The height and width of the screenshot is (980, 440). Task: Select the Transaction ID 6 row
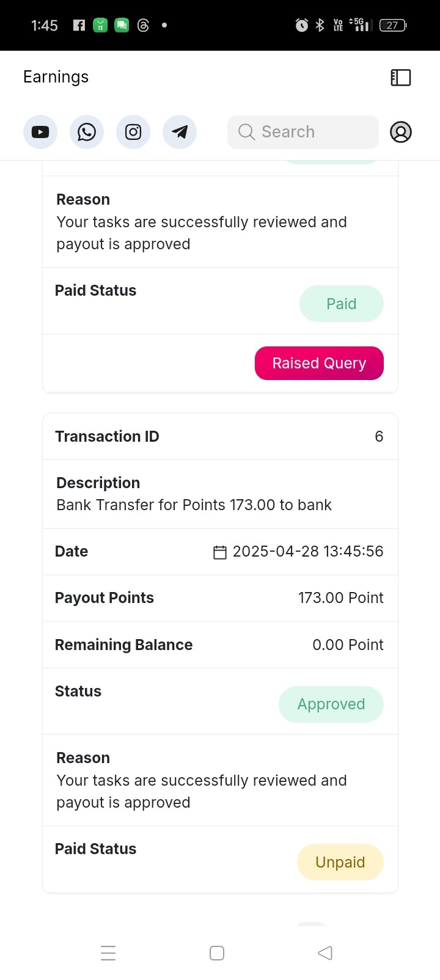(220, 436)
